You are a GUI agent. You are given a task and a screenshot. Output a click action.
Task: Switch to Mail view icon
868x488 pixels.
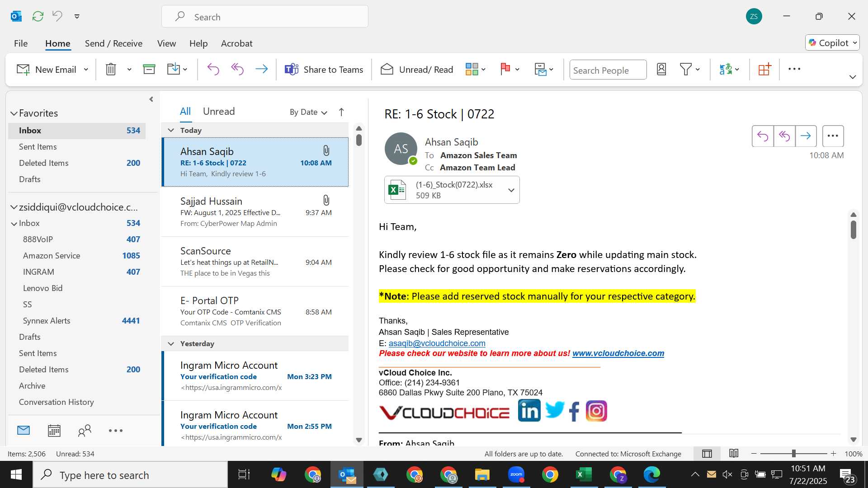pos(24,430)
